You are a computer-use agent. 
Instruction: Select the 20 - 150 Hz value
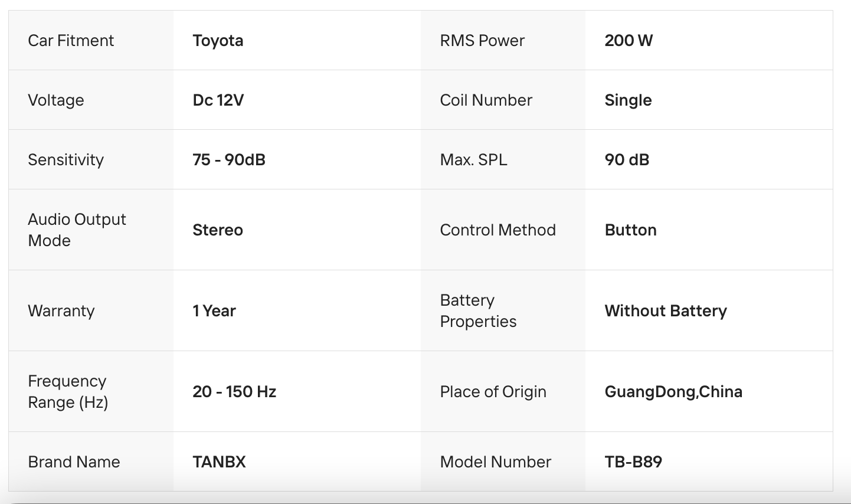click(234, 392)
